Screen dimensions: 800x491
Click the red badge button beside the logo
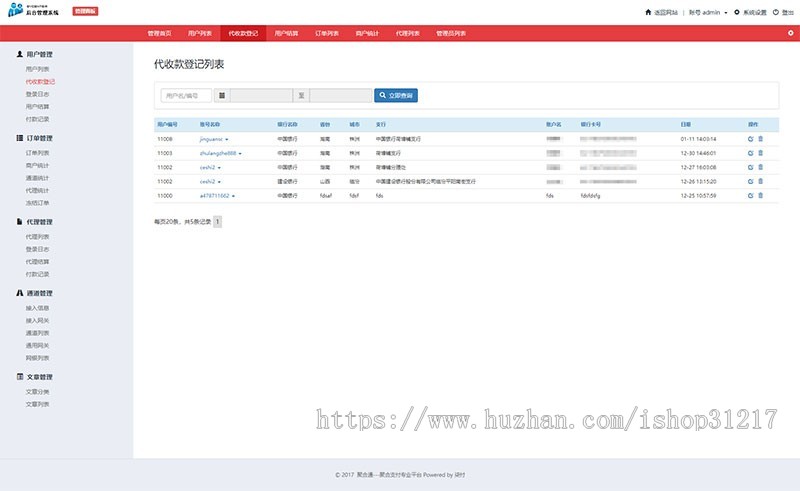tap(85, 11)
